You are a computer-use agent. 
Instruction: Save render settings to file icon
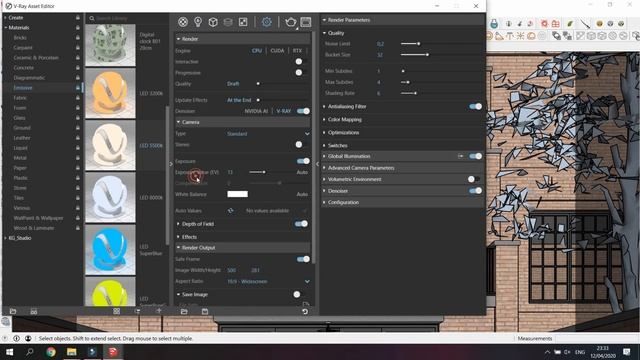tap(205, 311)
